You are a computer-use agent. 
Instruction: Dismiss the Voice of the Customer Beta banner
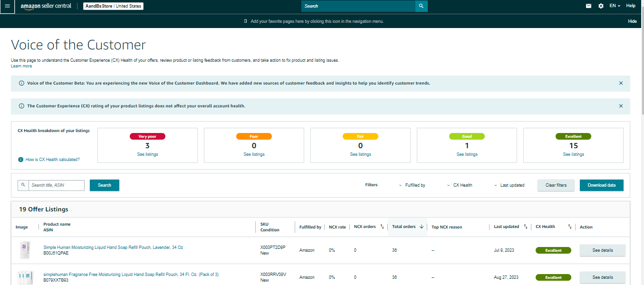click(621, 83)
